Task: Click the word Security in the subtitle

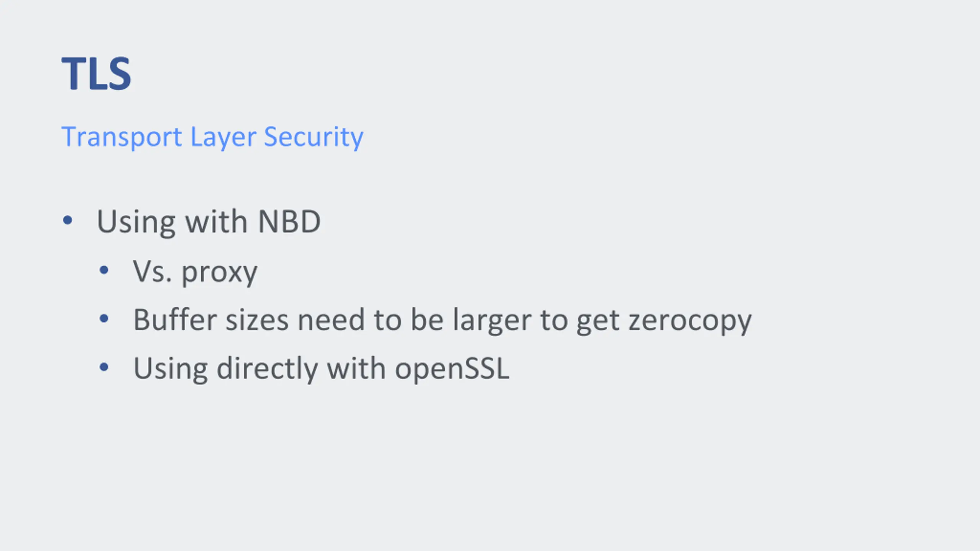Action: click(314, 137)
